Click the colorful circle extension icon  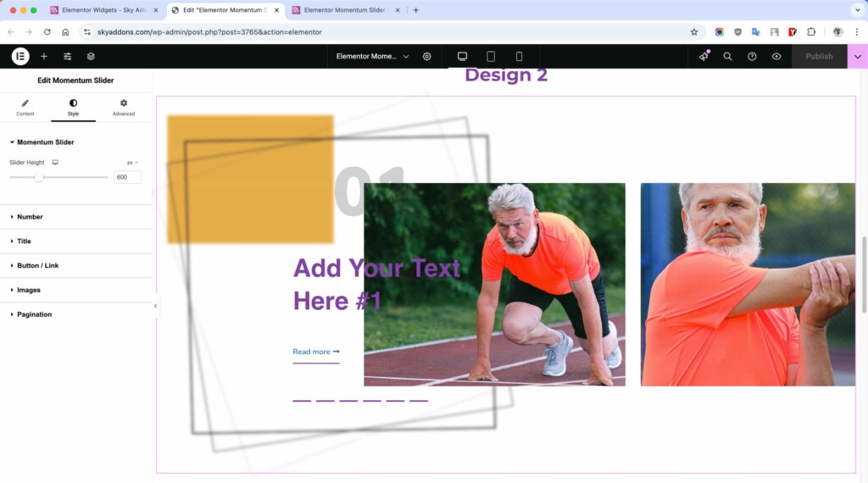(x=719, y=32)
